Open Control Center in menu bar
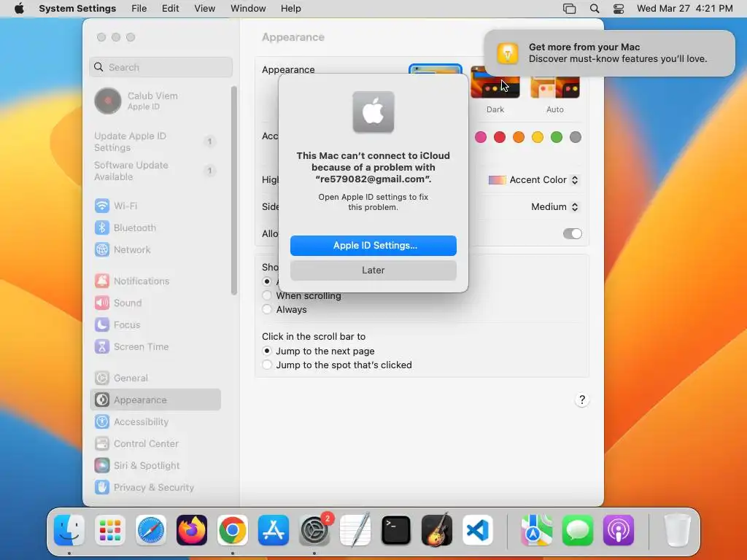This screenshot has width=747, height=560. pyautogui.click(x=619, y=9)
